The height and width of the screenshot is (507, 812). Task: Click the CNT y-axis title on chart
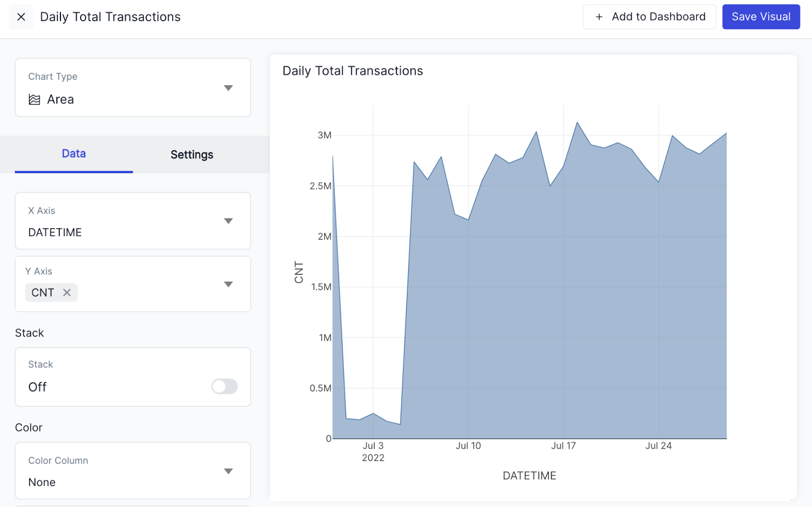click(x=298, y=273)
